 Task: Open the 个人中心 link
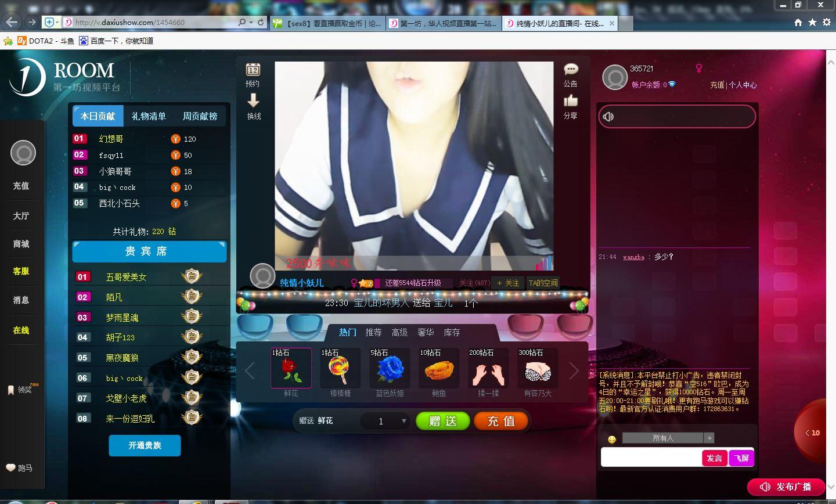pyautogui.click(x=743, y=85)
